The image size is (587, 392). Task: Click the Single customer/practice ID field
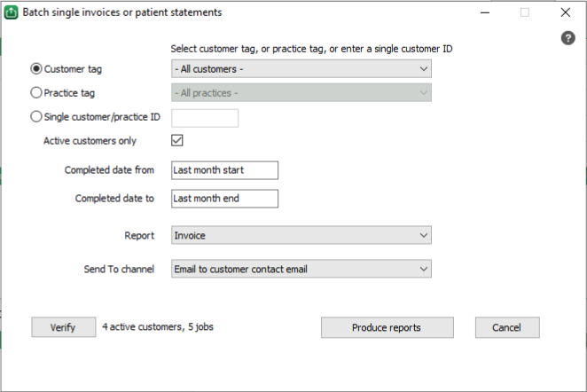coord(205,117)
